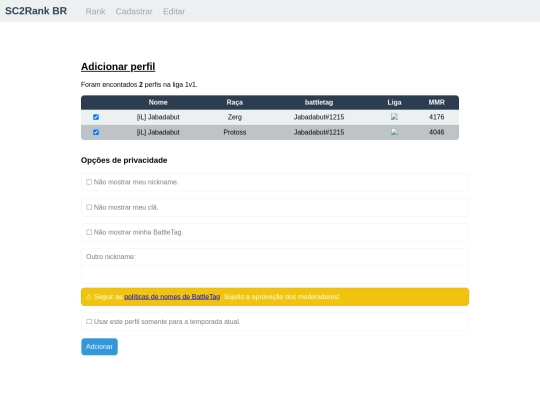The image size is (540, 405).
Task: Click the Jabadabut#1215 cell in Zerg row
Action: point(319,117)
